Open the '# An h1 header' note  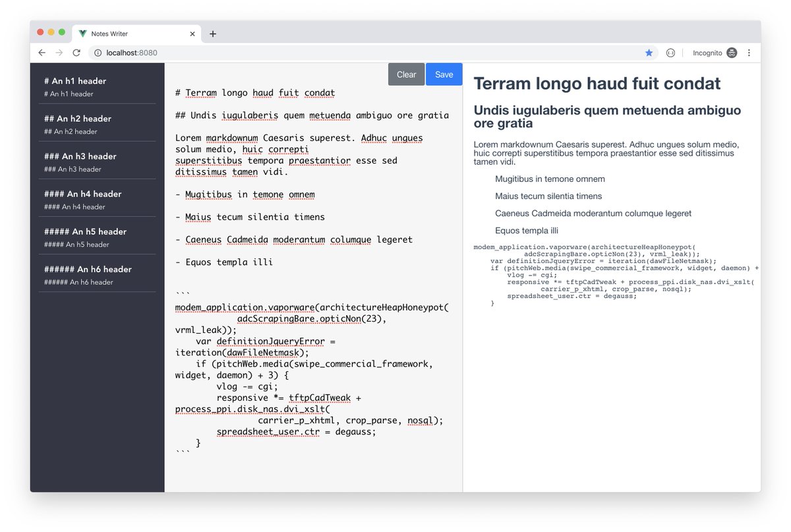click(x=98, y=86)
